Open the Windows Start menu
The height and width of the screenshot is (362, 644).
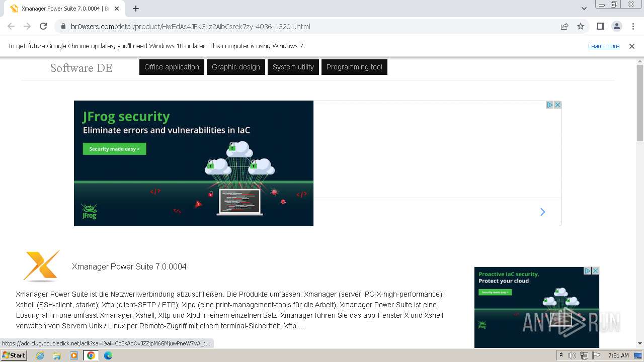click(14, 355)
